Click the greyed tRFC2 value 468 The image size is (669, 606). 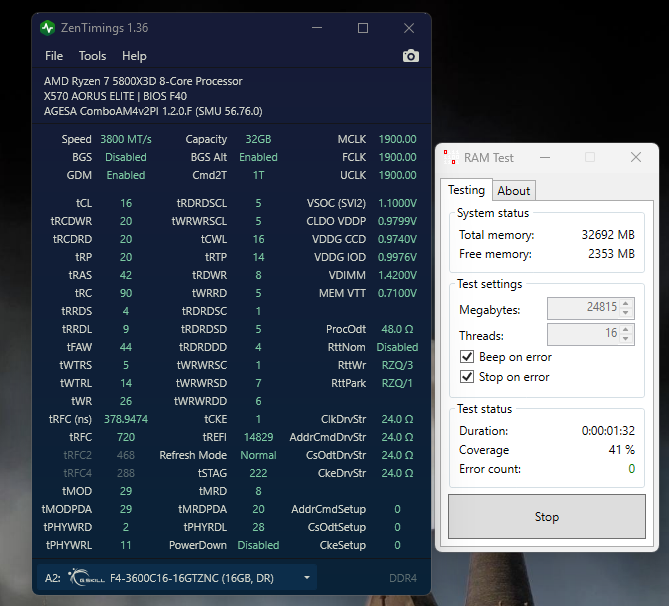click(x=126, y=455)
